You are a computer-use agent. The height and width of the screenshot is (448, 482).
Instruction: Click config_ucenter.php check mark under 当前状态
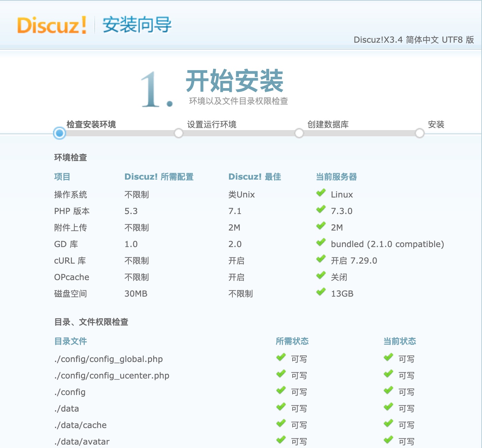click(388, 374)
